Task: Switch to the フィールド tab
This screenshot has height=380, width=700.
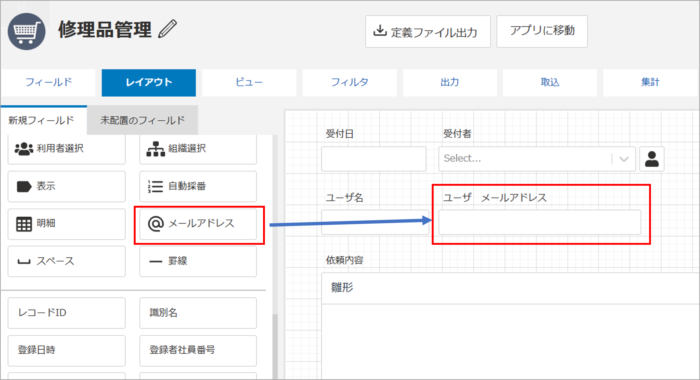Action: pos(48,83)
